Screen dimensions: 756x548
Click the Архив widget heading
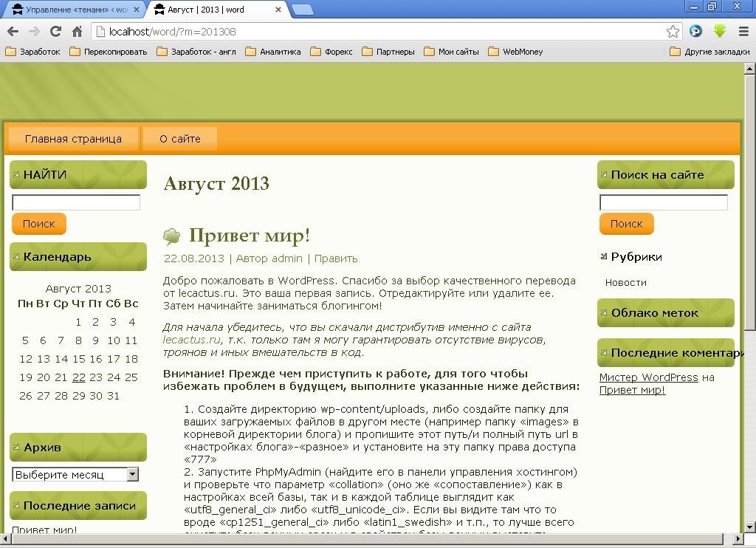coord(78,447)
